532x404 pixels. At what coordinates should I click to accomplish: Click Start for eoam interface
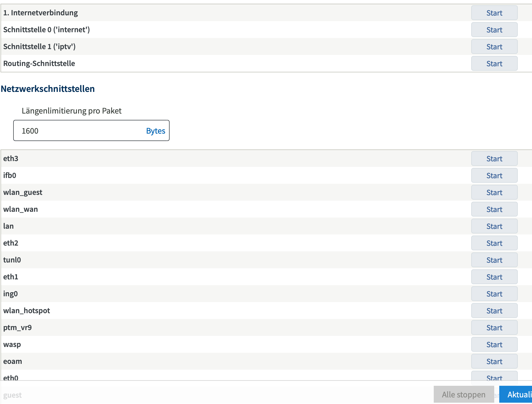tap(494, 361)
